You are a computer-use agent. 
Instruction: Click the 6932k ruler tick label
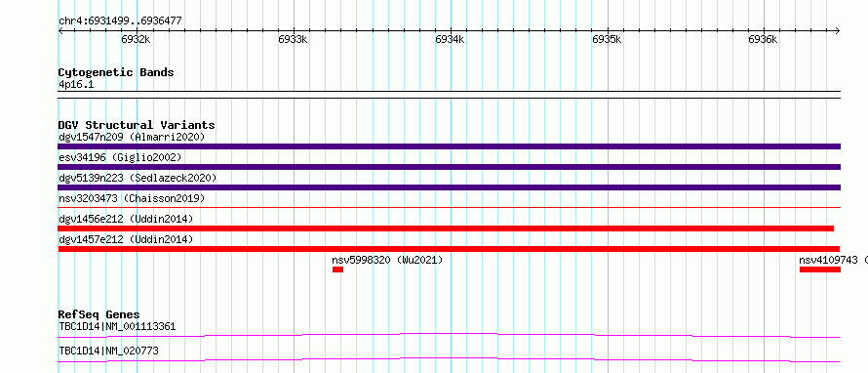[135, 39]
